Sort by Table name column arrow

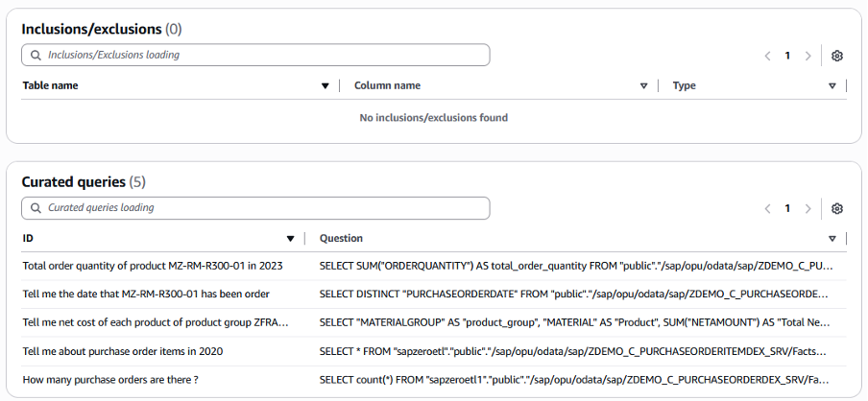point(325,86)
